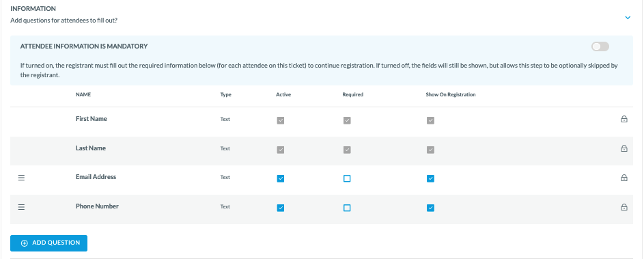Image resolution: width=644 pixels, height=259 pixels.
Task: Click Show On Registration checkbox for Last Name
Action: tap(430, 150)
